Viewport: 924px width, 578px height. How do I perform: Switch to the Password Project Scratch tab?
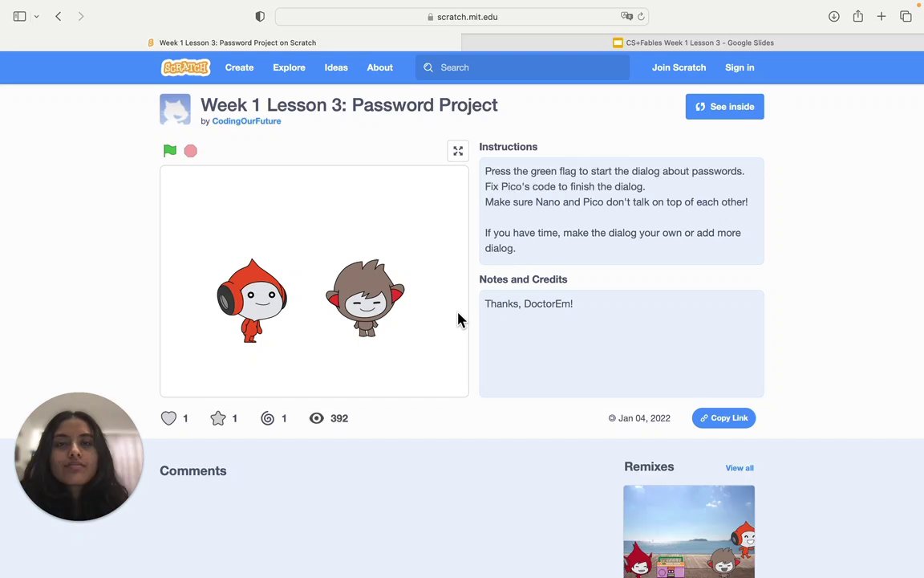coord(231,43)
